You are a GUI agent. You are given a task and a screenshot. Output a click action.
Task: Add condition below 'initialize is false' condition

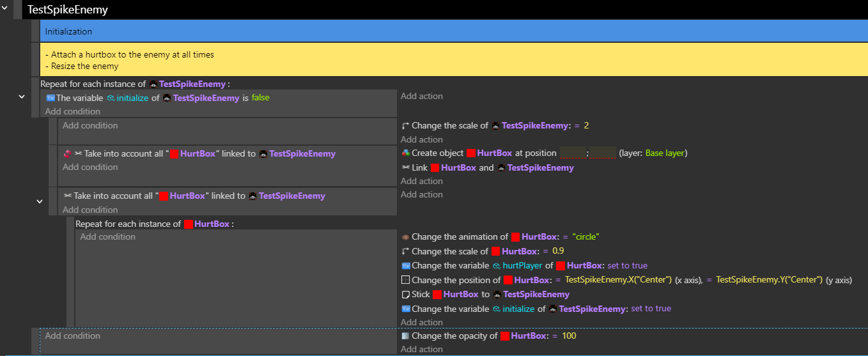(73, 112)
